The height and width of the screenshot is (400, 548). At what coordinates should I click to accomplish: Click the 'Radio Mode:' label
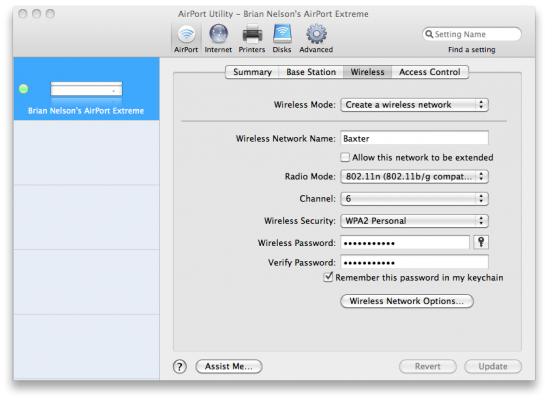pyautogui.click(x=310, y=176)
